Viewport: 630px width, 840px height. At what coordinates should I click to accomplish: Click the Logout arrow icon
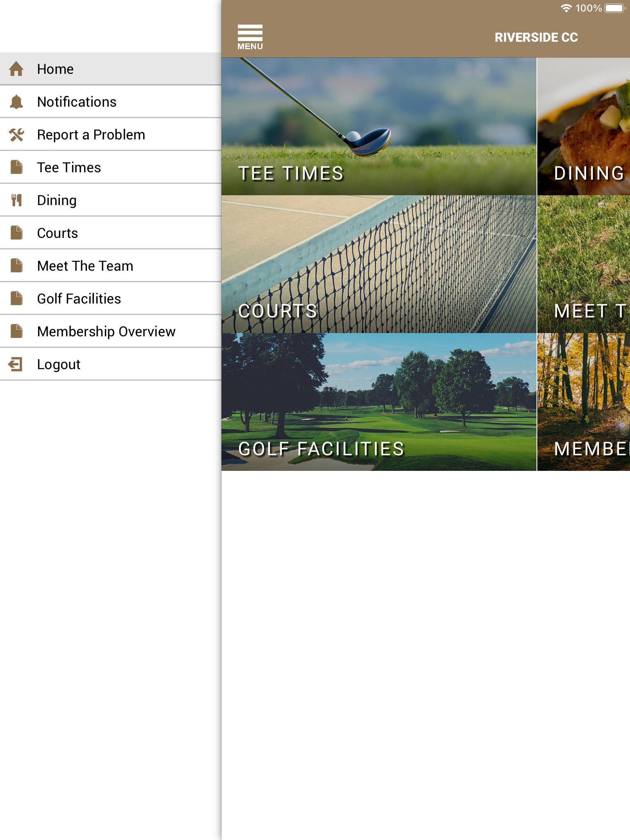tap(16, 364)
